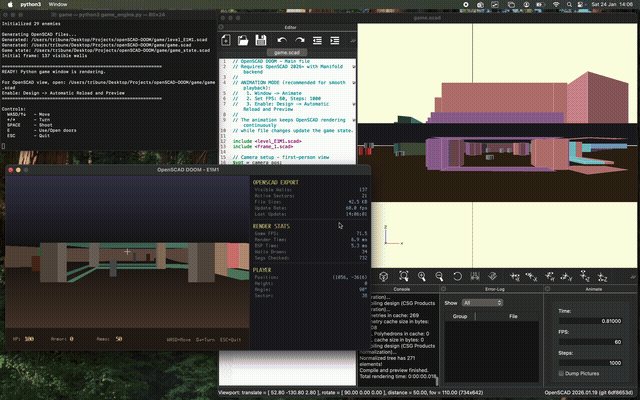Open Control Center in the menu bar
640x400 pixels.
pyautogui.click(x=580, y=4)
